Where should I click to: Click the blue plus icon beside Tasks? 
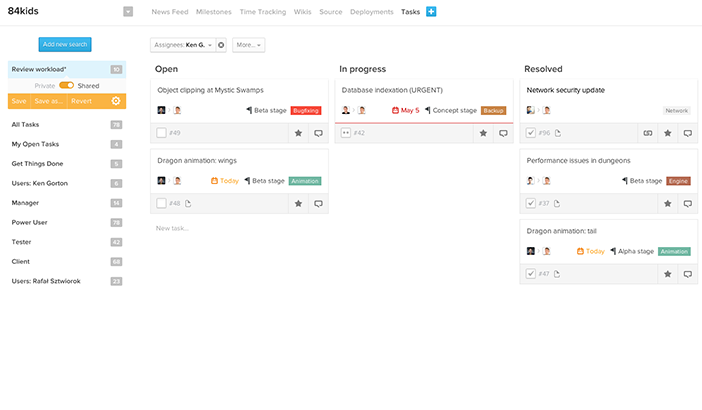pos(431,12)
